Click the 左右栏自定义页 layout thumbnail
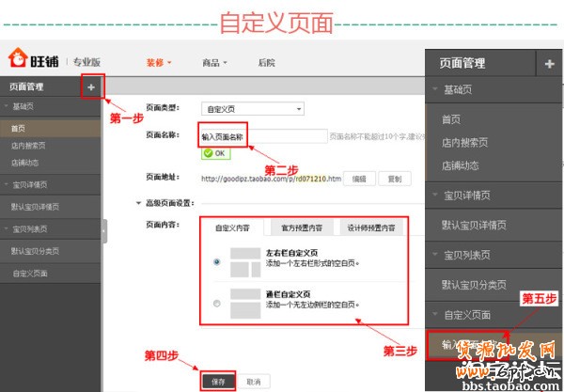This screenshot has height=392, width=564. pyautogui.click(x=244, y=260)
